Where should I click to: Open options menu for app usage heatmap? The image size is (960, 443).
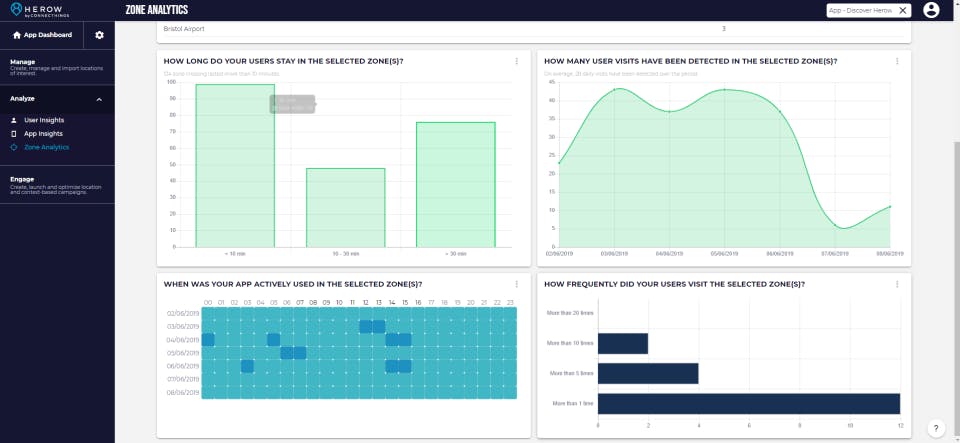pyautogui.click(x=517, y=284)
